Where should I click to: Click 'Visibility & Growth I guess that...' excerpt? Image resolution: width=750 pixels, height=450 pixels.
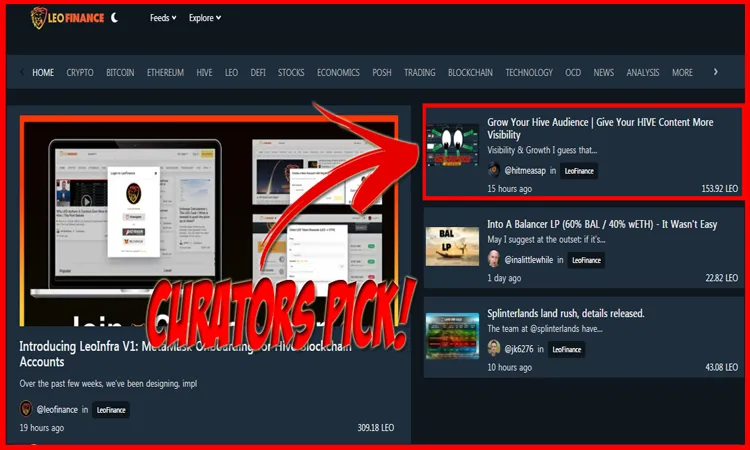[x=542, y=150]
